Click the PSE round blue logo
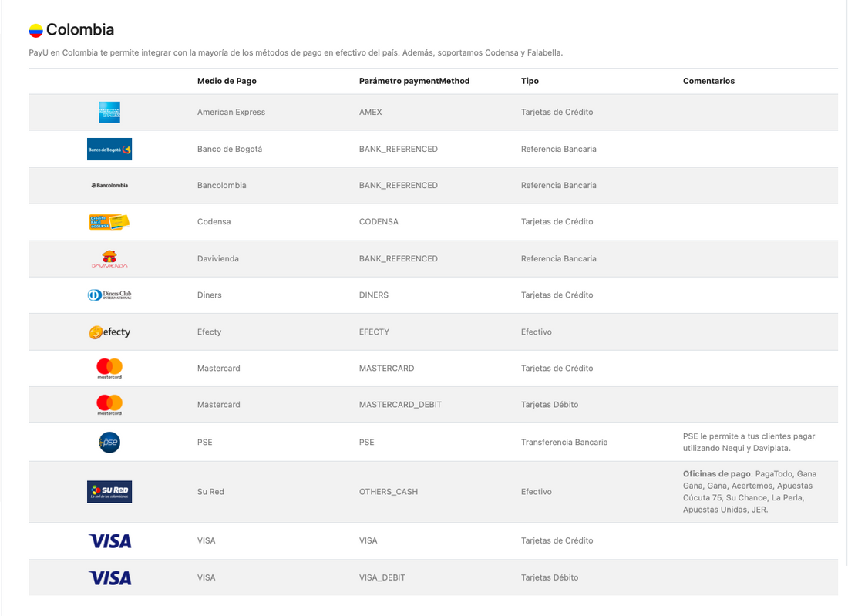Viewport: 848px width, 616px height. 109,443
